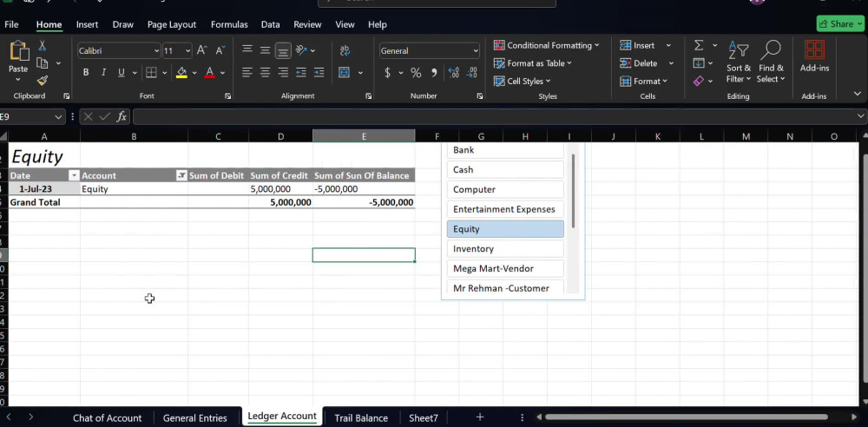
Task: Bottom align cell contents
Action: (x=283, y=51)
